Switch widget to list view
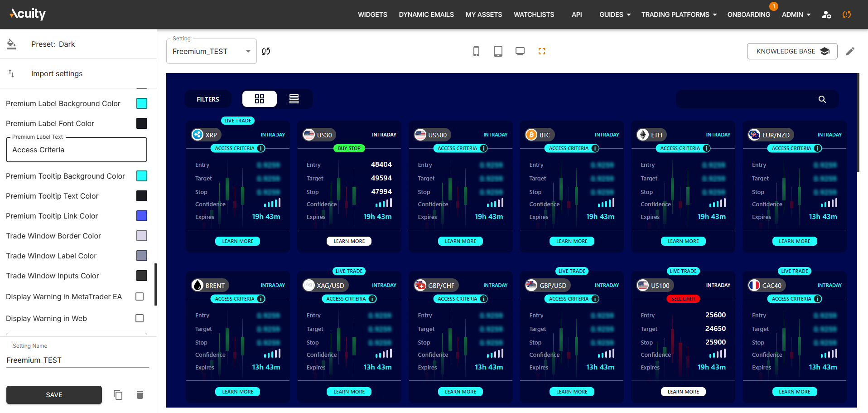This screenshot has height=413, width=868. click(294, 99)
